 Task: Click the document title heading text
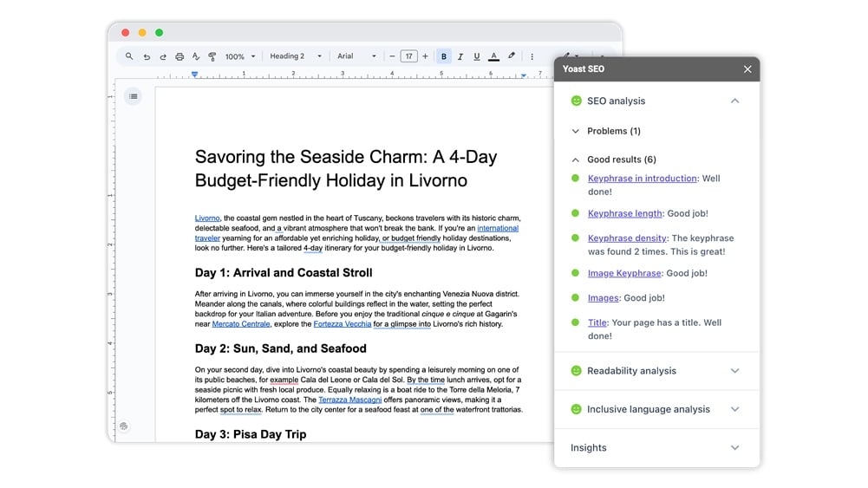point(346,169)
